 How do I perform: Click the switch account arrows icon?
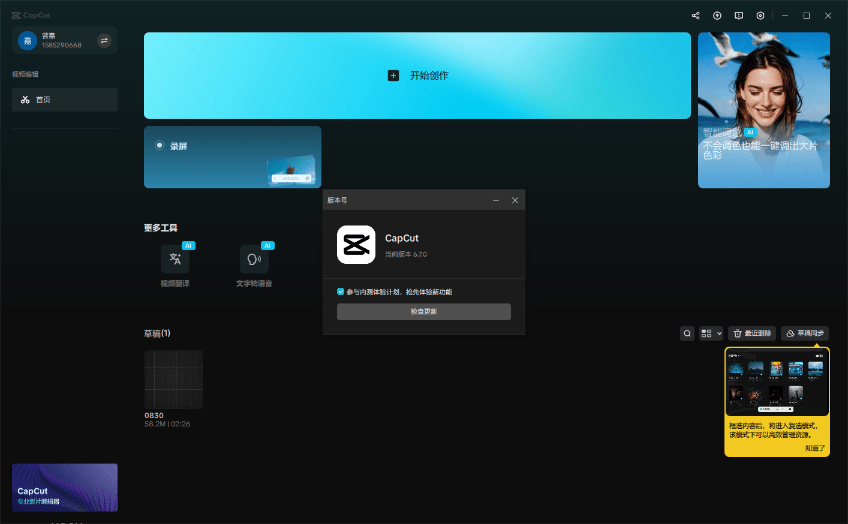[x=104, y=41]
